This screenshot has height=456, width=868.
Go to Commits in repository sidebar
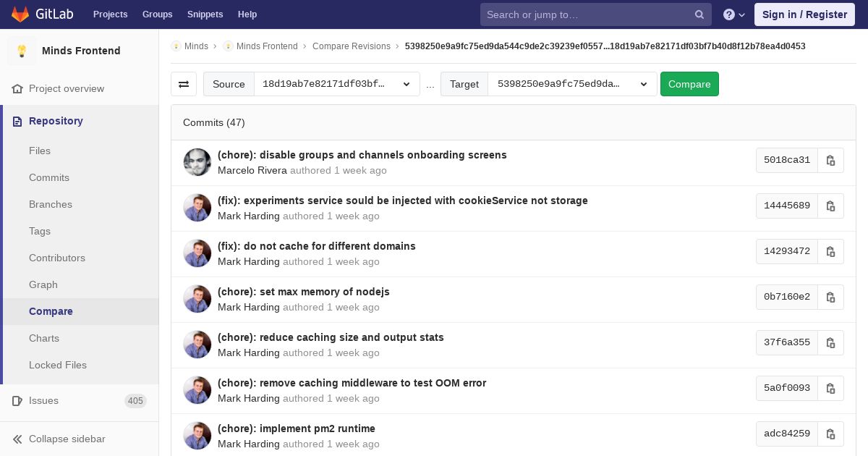coord(49,177)
